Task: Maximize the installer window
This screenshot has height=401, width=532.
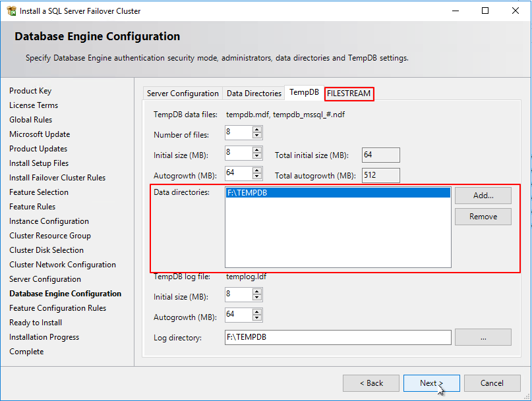Action: pos(485,11)
